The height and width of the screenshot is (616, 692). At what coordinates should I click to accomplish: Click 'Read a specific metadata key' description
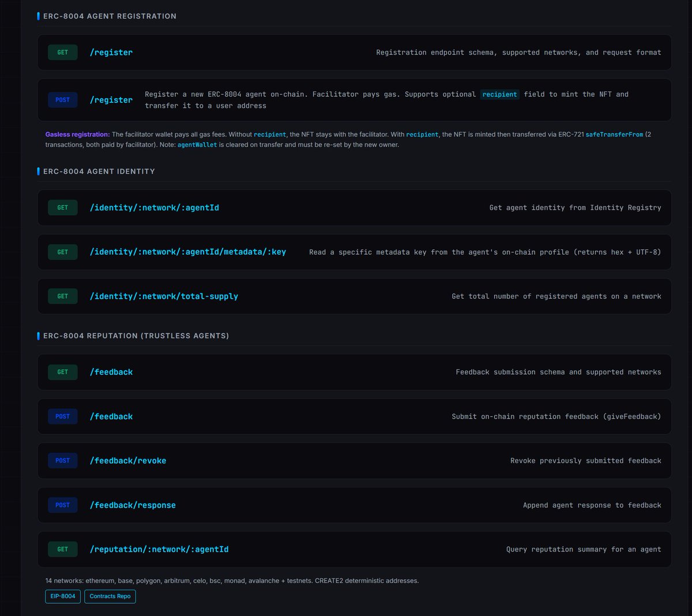point(485,252)
